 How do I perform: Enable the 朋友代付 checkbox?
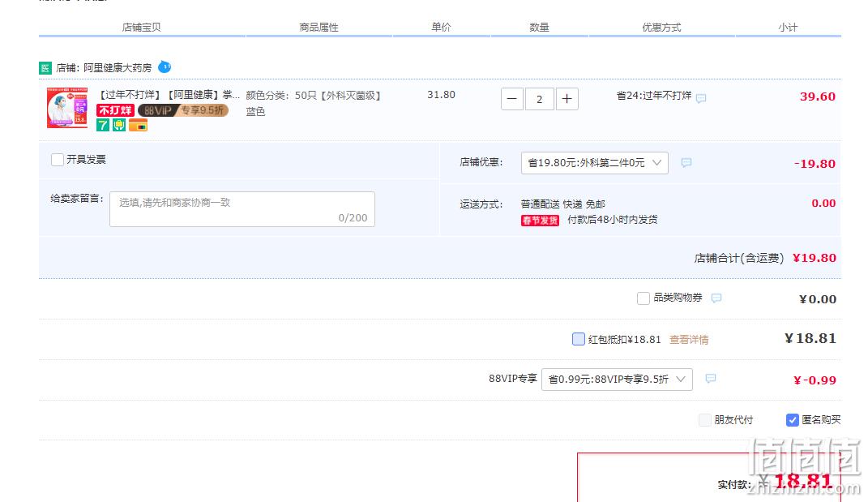click(x=705, y=420)
